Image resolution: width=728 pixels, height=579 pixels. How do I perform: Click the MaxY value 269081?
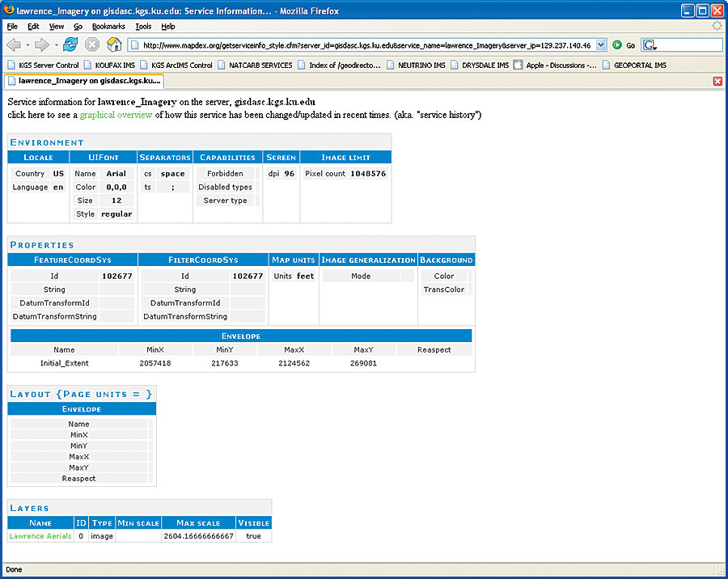pos(363,363)
